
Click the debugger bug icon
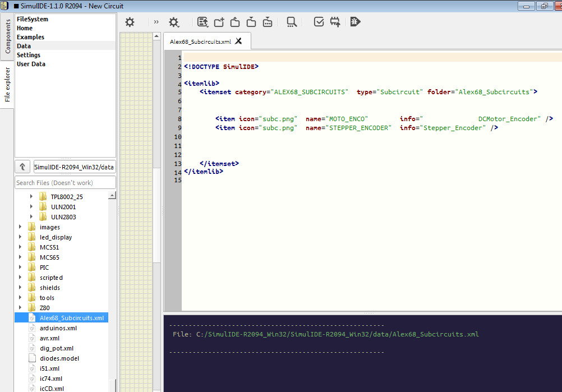click(355, 22)
